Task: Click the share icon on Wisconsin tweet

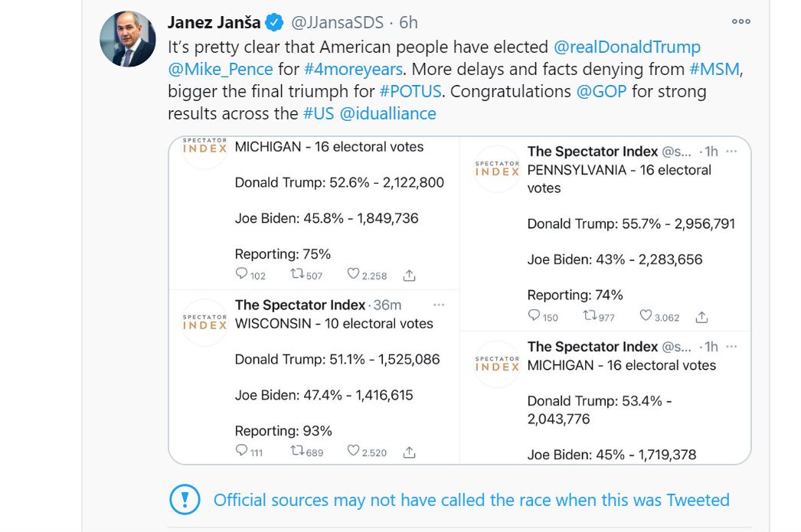Action: 409,452
